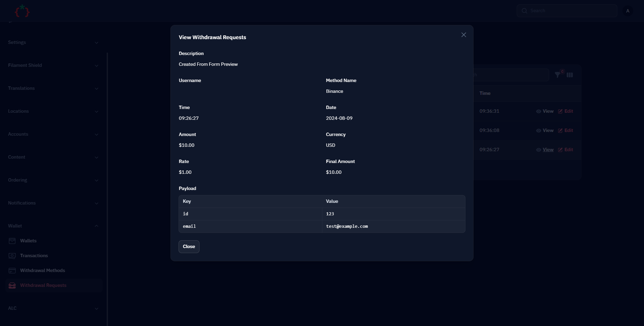Expand the Translations sidebar group
The height and width of the screenshot is (326, 644).
53,88
